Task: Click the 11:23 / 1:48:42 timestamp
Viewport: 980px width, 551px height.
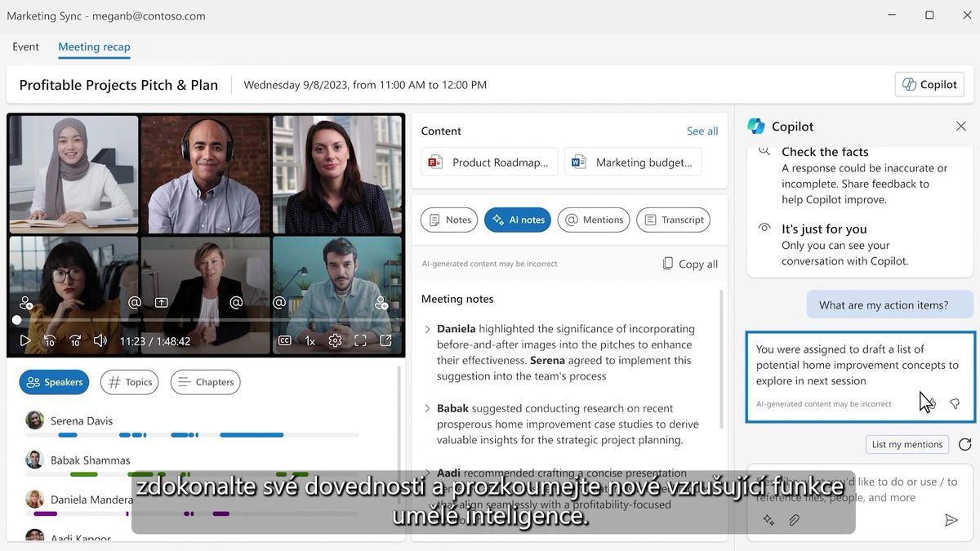Action: click(155, 341)
